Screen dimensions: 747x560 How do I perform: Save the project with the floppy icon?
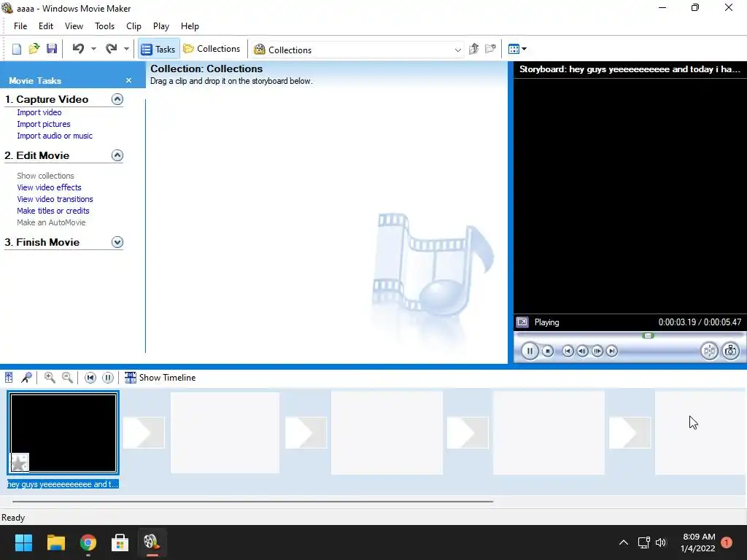click(x=52, y=49)
